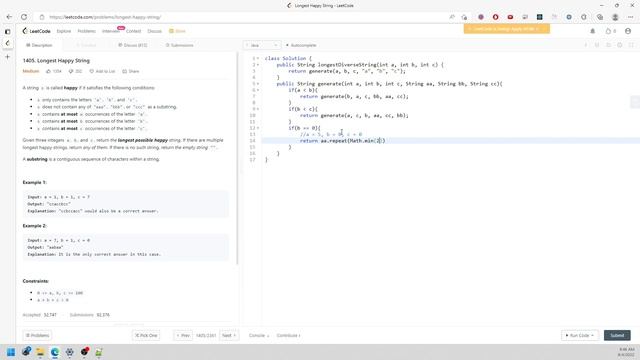The height and width of the screenshot is (360, 640).
Task: Click the streak flame counter icon
Action: (x=611, y=31)
